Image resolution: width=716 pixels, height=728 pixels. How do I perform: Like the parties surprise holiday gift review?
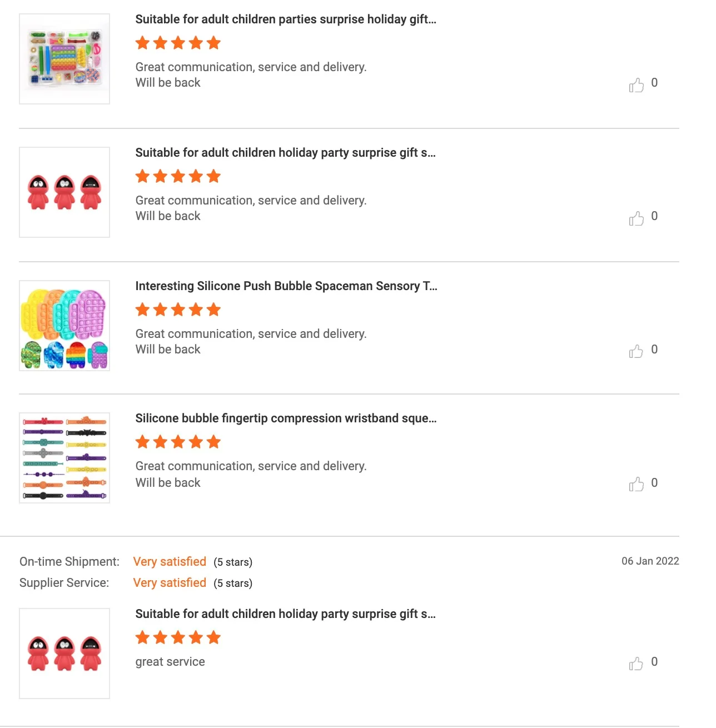point(637,85)
